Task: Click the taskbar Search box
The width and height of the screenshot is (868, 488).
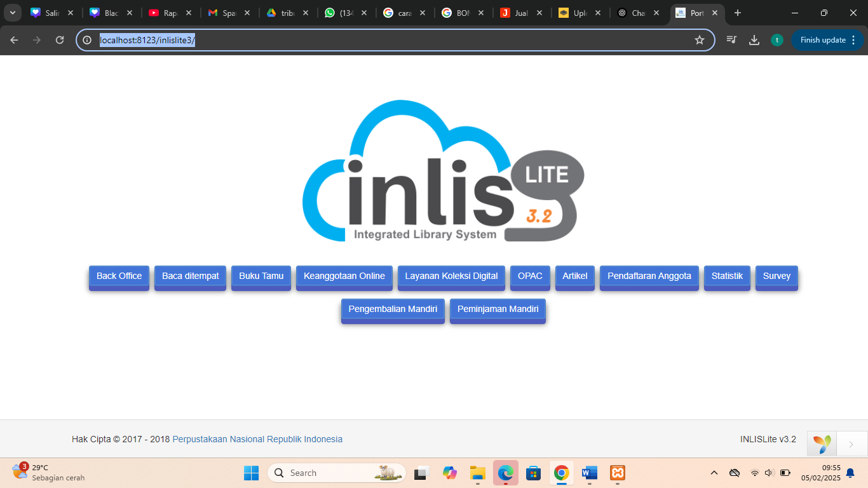Action: tap(337, 473)
